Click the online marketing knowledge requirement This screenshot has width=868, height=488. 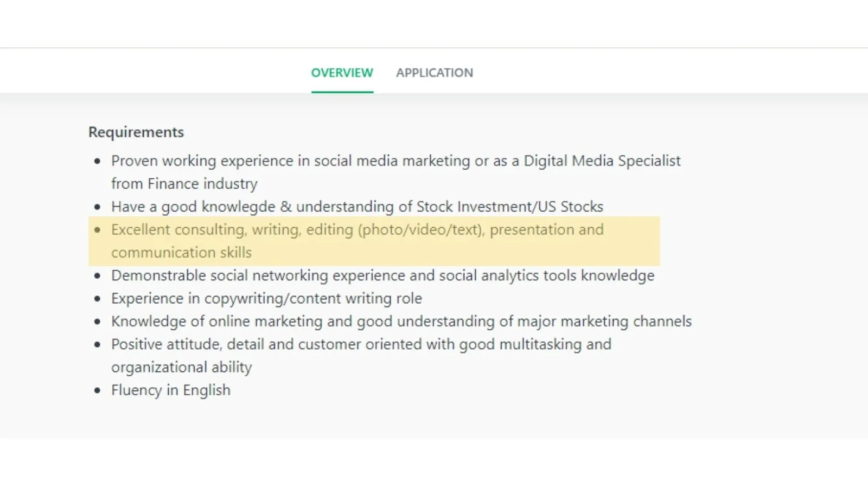click(x=401, y=321)
